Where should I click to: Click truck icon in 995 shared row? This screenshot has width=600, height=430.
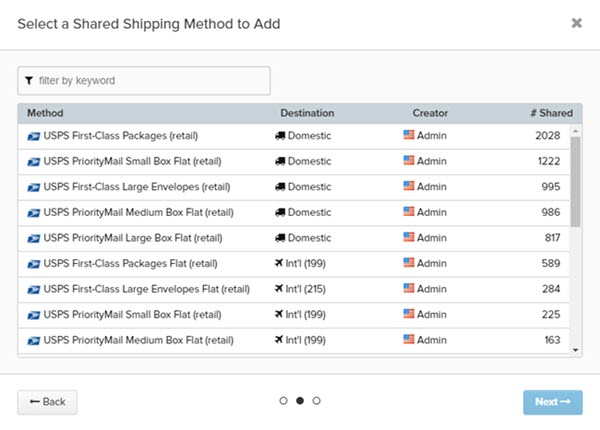click(280, 187)
